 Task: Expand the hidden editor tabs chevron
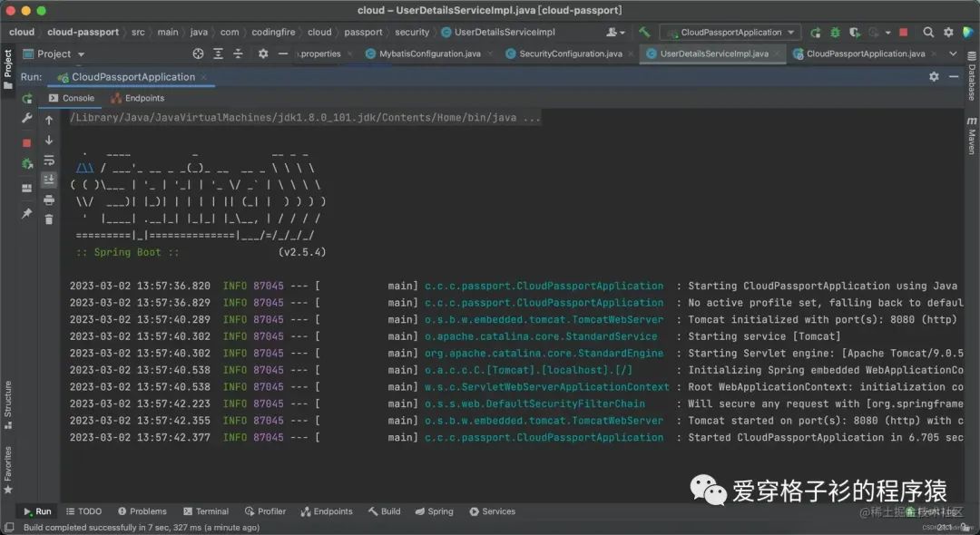(951, 53)
